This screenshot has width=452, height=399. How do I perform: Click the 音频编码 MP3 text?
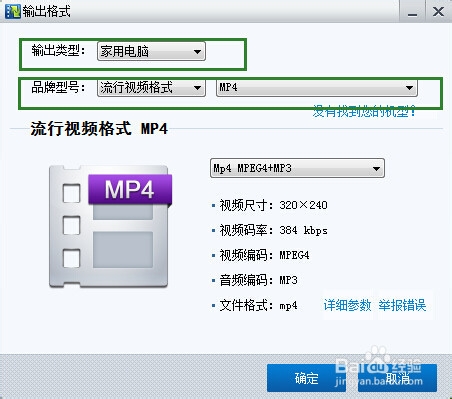coord(258,280)
